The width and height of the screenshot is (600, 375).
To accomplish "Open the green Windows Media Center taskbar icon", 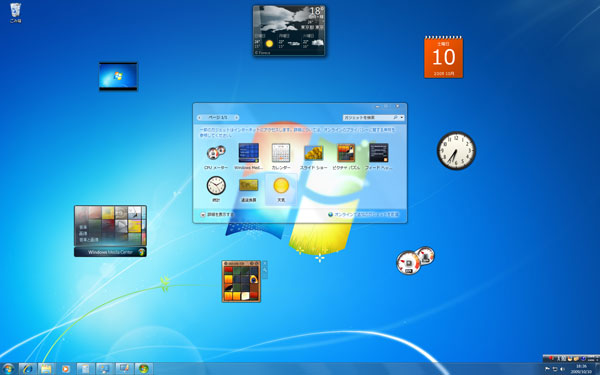I will coord(144,369).
